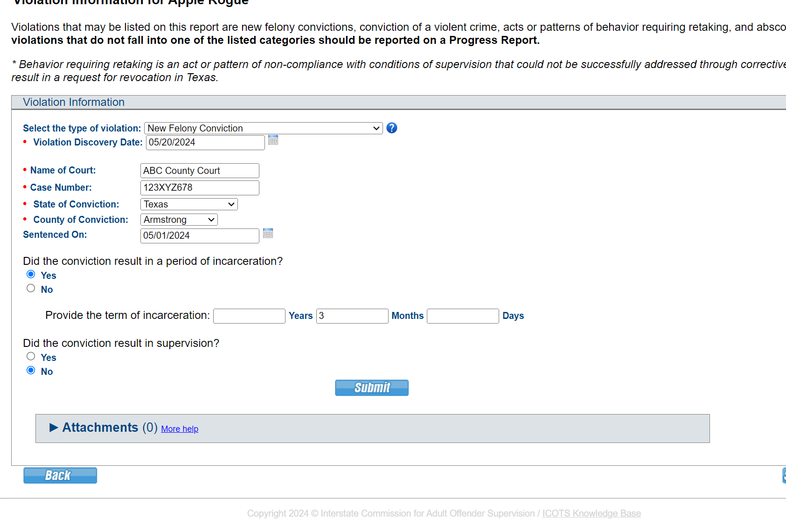The image size is (786, 532).
Task: Open calendar picker for Sentenced On date
Action: pos(268,233)
